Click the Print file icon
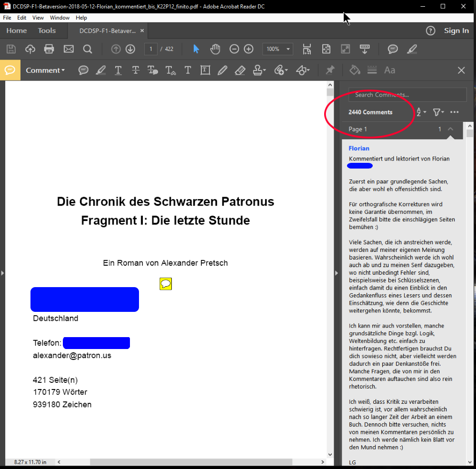This screenshot has width=476, height=469. [x=49, y=49]
